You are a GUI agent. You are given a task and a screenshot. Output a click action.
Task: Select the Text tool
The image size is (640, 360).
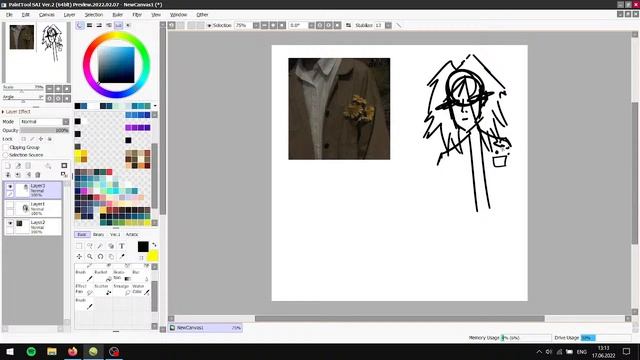click(122, 246)
